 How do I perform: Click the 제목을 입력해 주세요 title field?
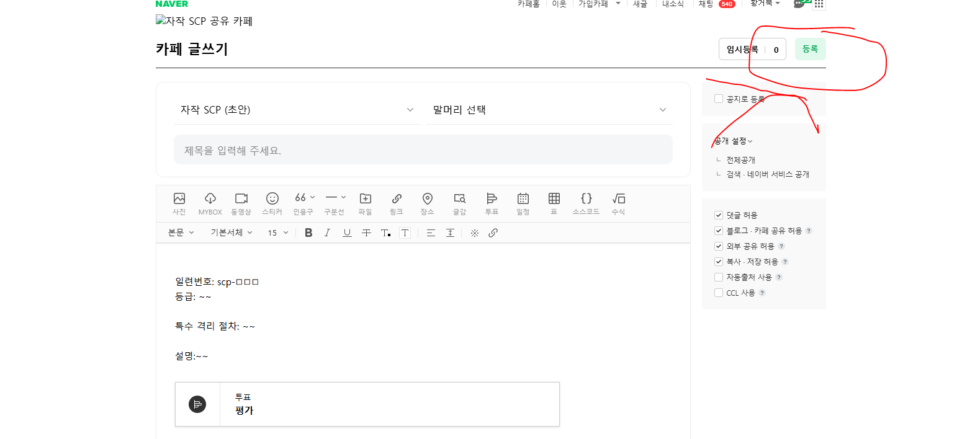coord(423,150)
